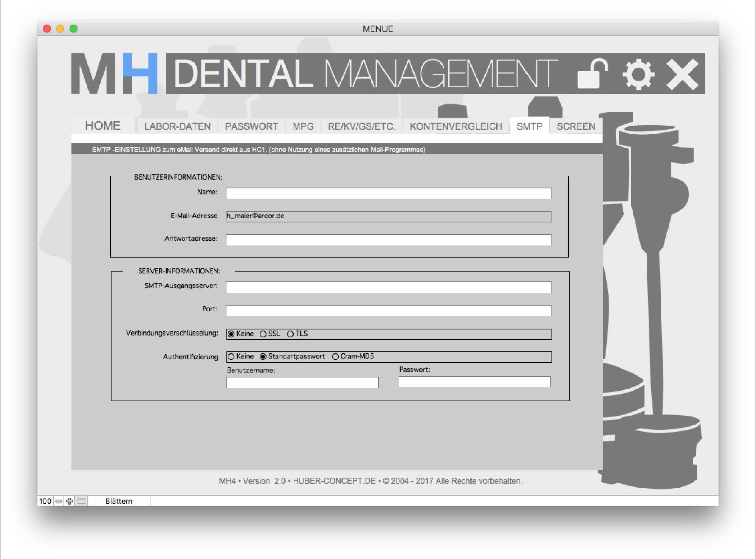Screen dimensions: 756x559
Task: Switch to the LABOR-DATEN tab
Action: pos(177,126)
